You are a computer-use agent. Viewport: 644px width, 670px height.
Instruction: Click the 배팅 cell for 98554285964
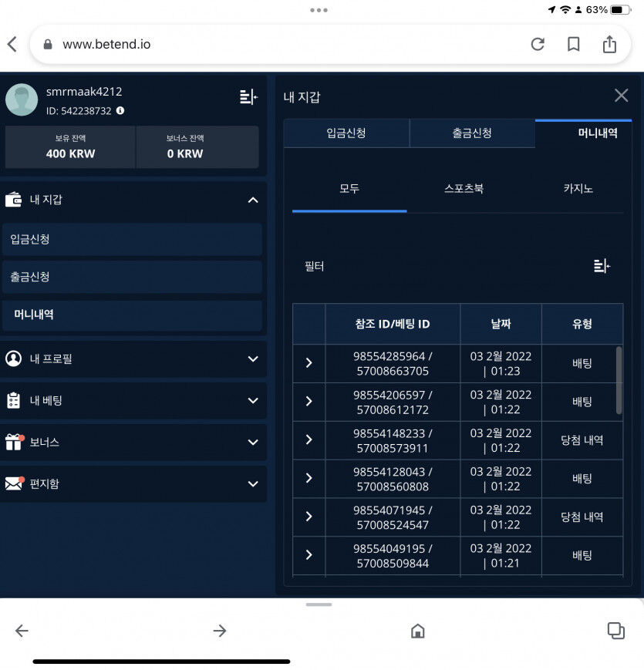tap(582, 364)
